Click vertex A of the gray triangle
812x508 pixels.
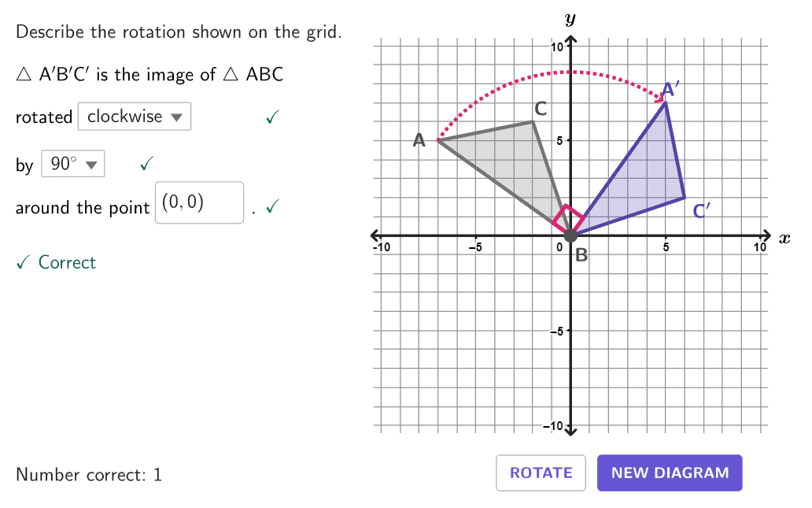[x=438, y=139]
